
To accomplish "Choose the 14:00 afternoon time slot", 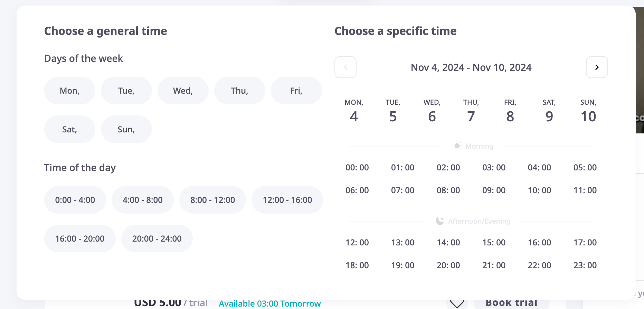I will click(448, 242).
